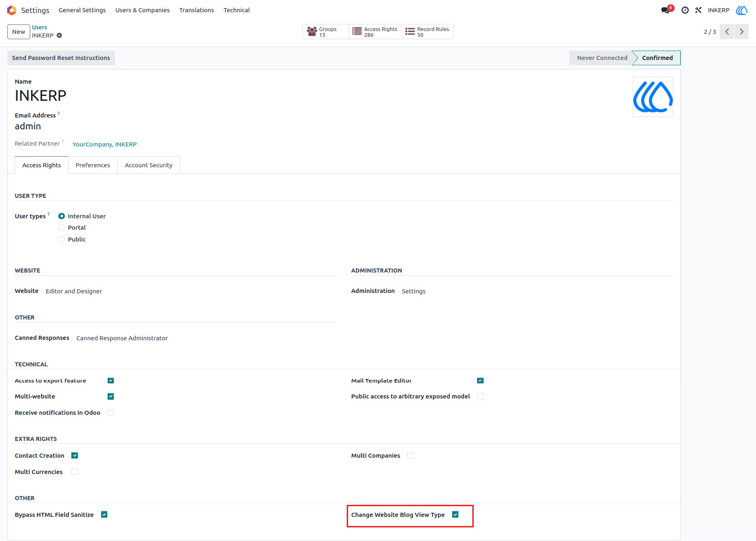Open the Canned Responses role dropdown

(122, 338)
